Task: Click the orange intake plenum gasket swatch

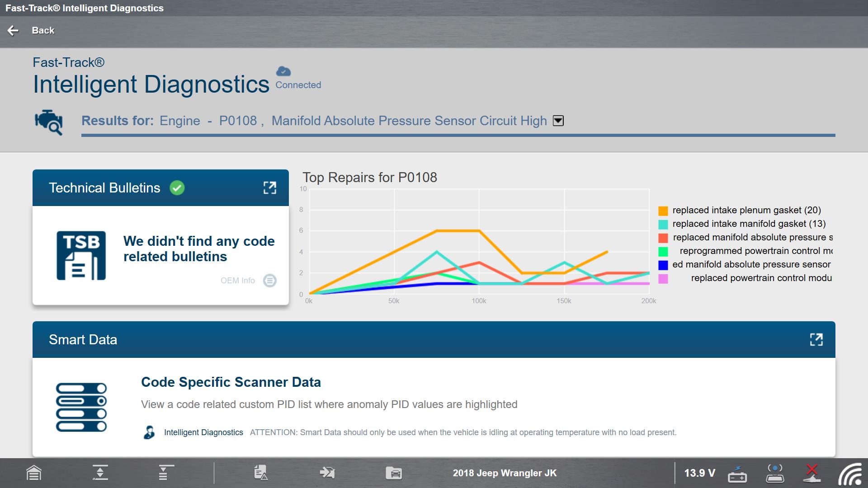Action: (x=663, y=211)
